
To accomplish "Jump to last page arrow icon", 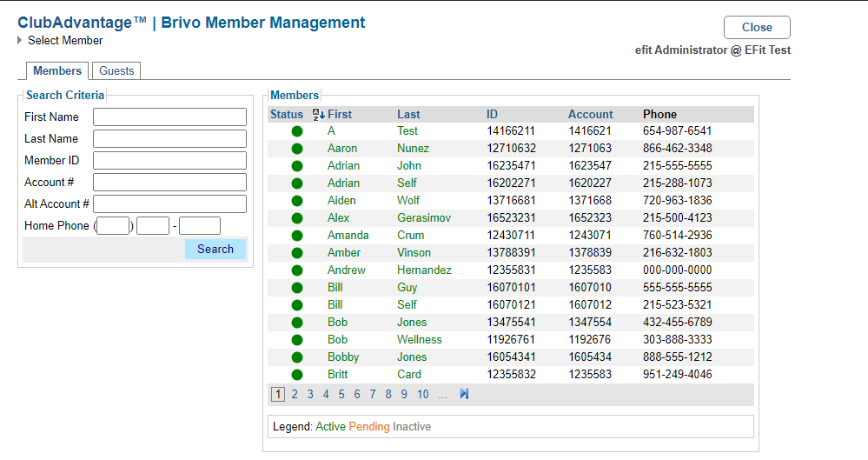I will (x=465, y=394).
